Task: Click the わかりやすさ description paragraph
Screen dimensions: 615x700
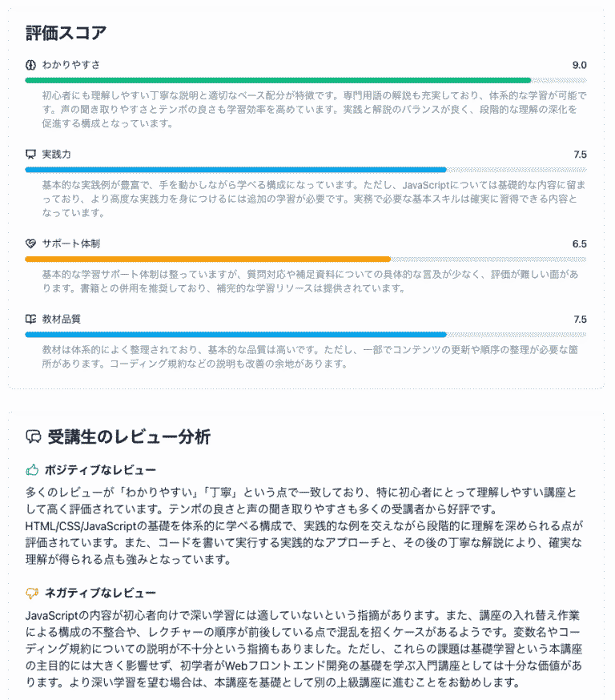Action: pyautogui.click(x=314, y=110)
